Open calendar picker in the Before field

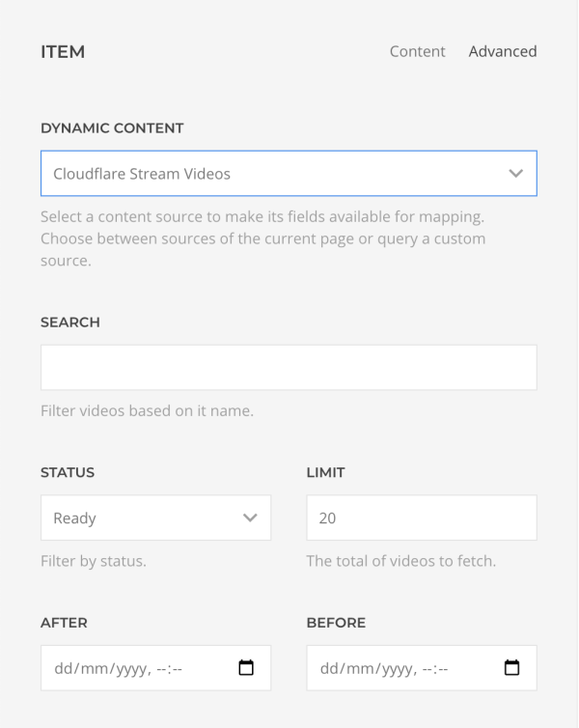(x=511, y=667)
